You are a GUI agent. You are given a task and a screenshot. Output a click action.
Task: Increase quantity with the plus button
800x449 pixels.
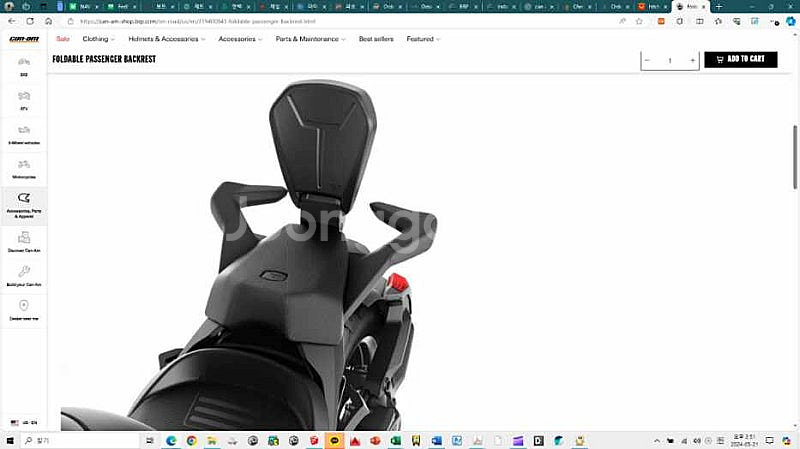(692, 60)
